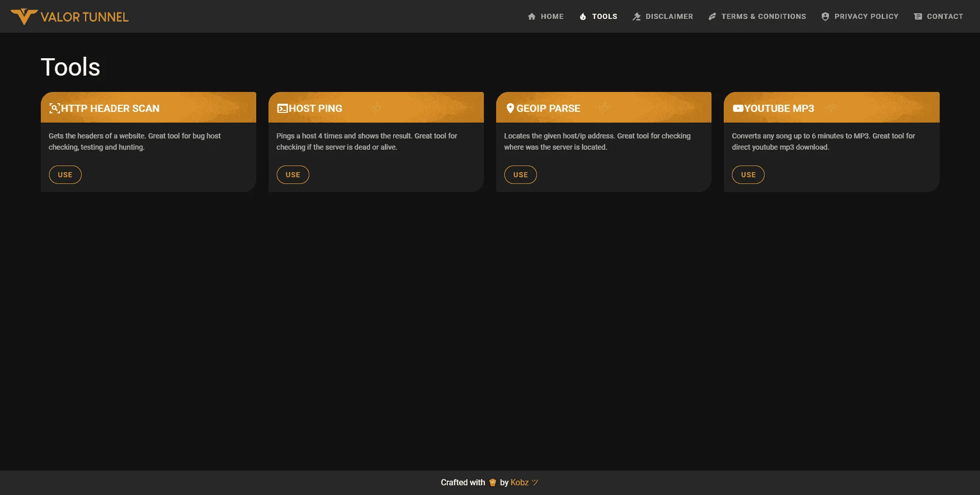This screenshot has height=495, width=980.
Task: Use the GeoIP Parse tool
Action: (x=521, y=175)
